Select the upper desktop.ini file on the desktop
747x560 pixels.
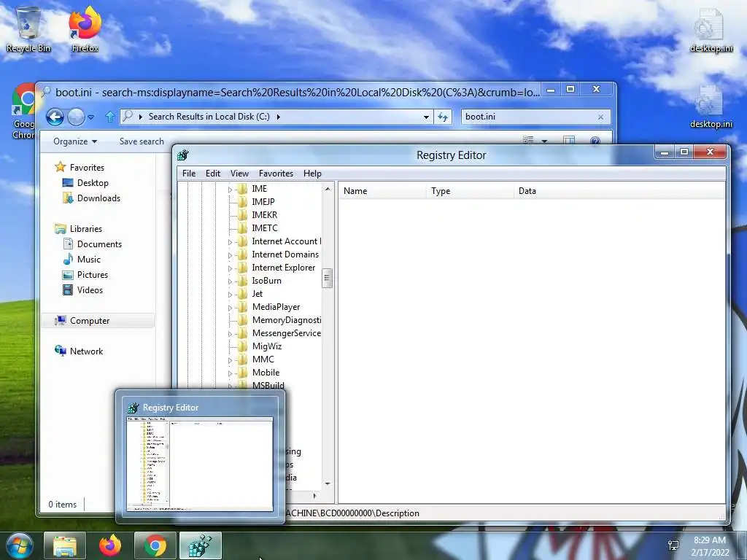tap(711, 29)
